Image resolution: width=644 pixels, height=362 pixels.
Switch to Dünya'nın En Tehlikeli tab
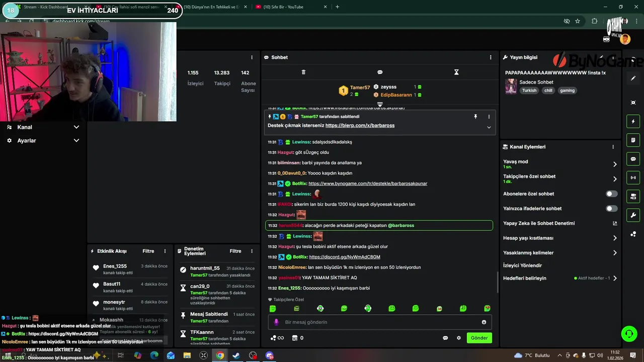click(x=211, y=7)
